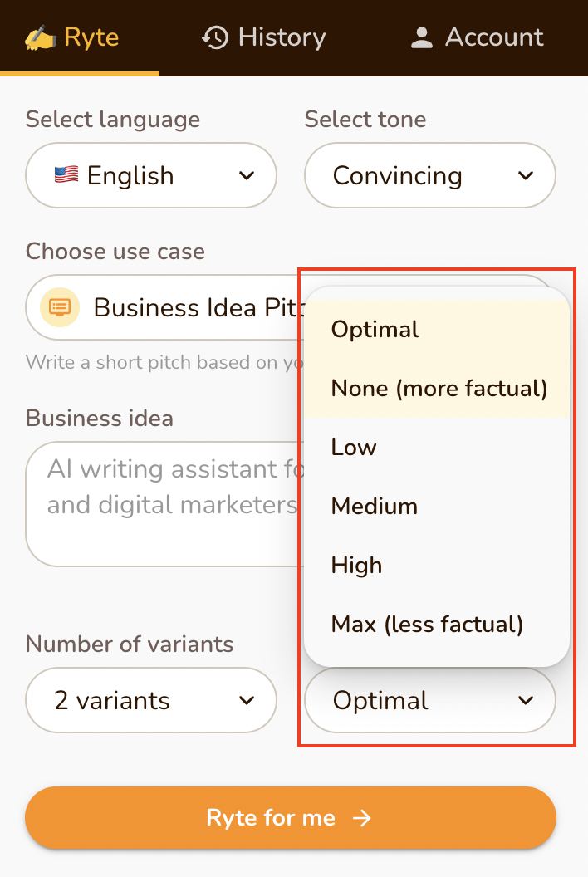The height and width of the screenshot is (877, 588).
Task: Click the arrow icon on Ryte for me
Action: click(x=361, y=818)
